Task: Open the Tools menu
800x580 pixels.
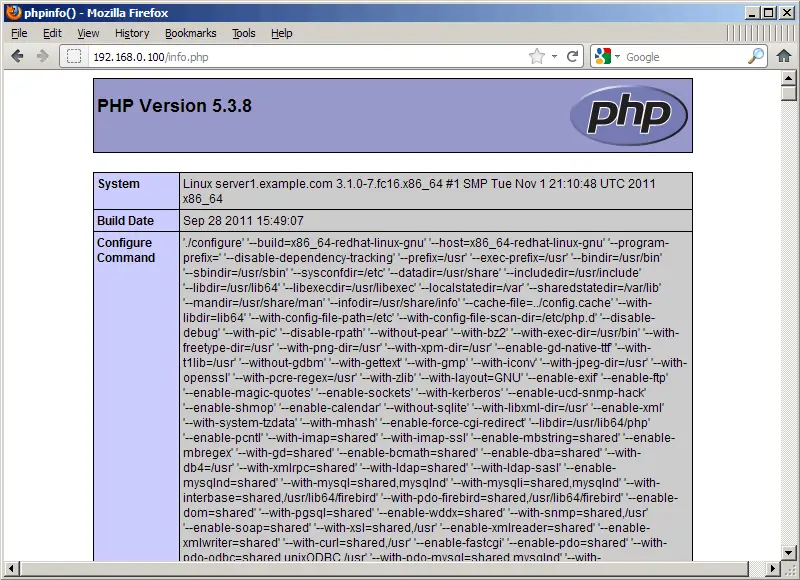Action: [x=244, y=33]
